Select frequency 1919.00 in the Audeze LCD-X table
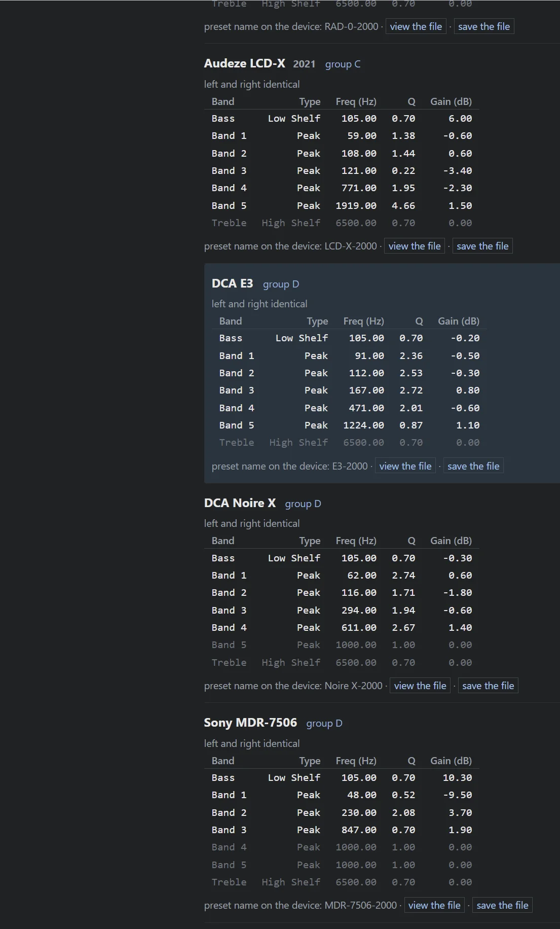The image size is (560, 929). click(x=356, y=206)
